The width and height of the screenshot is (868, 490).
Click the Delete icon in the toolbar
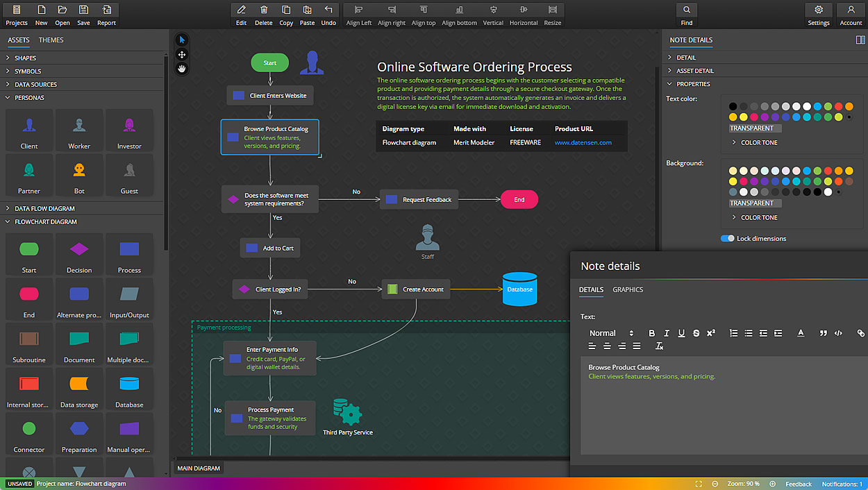click(264, 10)
